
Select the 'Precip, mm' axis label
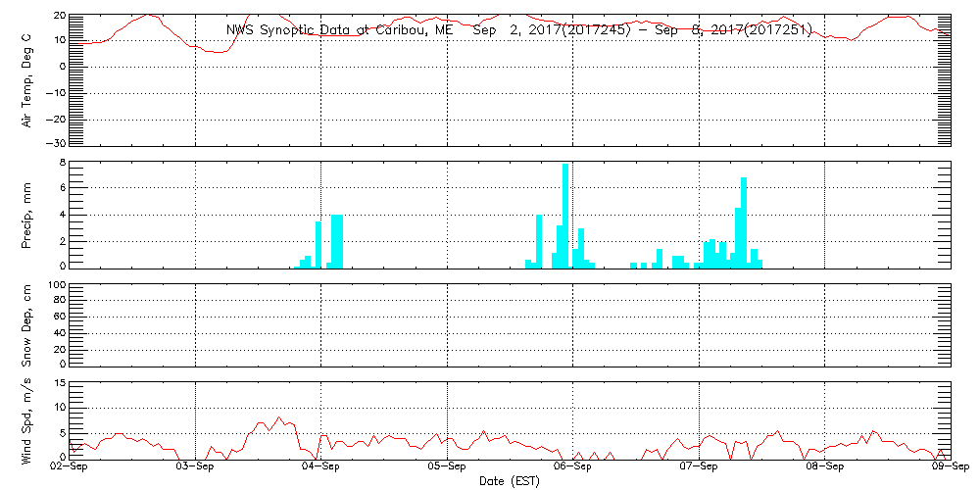click(26, 215)
